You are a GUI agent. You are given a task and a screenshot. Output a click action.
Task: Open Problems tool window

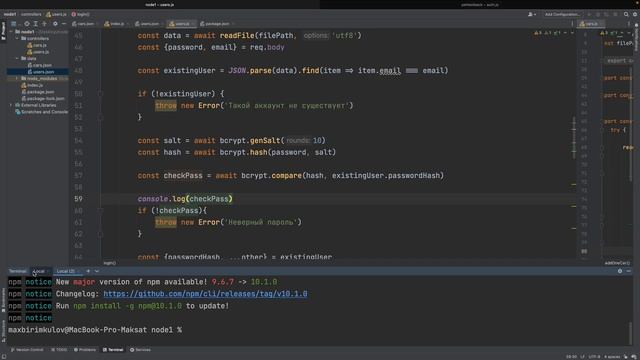tap(85, 350)
